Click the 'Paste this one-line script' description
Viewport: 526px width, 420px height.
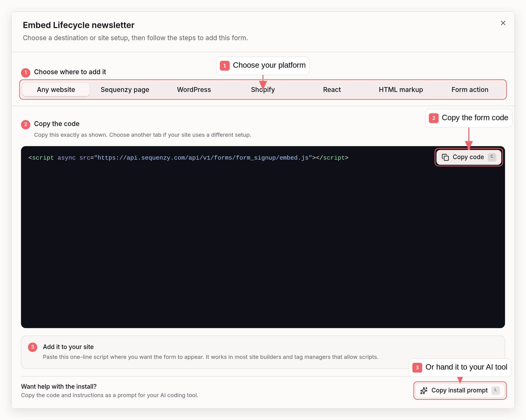pos(210,357)
